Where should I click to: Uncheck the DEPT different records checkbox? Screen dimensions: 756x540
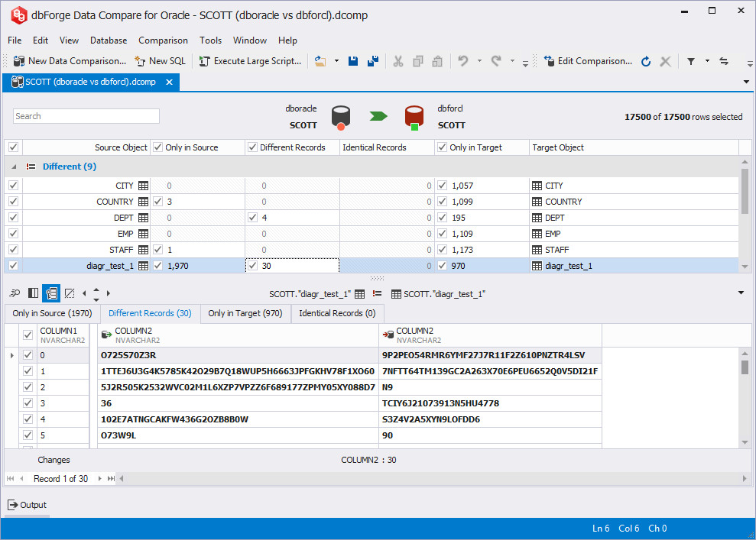[x=252, y=218]
